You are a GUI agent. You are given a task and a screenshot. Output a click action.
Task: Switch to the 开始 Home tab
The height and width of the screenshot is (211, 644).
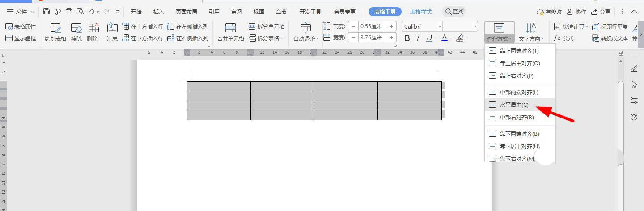coord(136,12)
